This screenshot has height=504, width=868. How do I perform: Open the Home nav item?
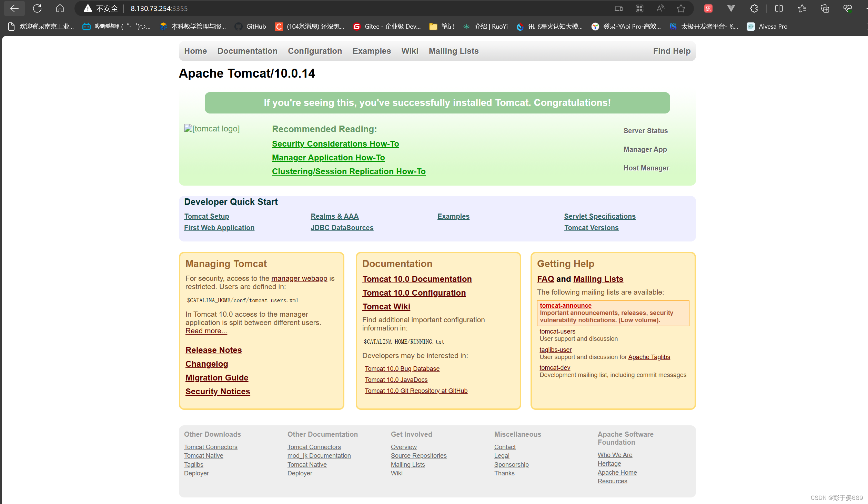[195, 51]
